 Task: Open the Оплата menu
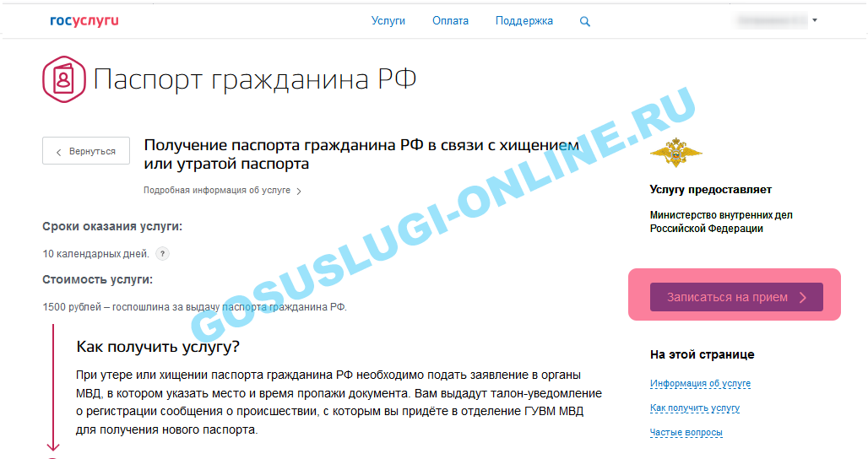[450, 21]
